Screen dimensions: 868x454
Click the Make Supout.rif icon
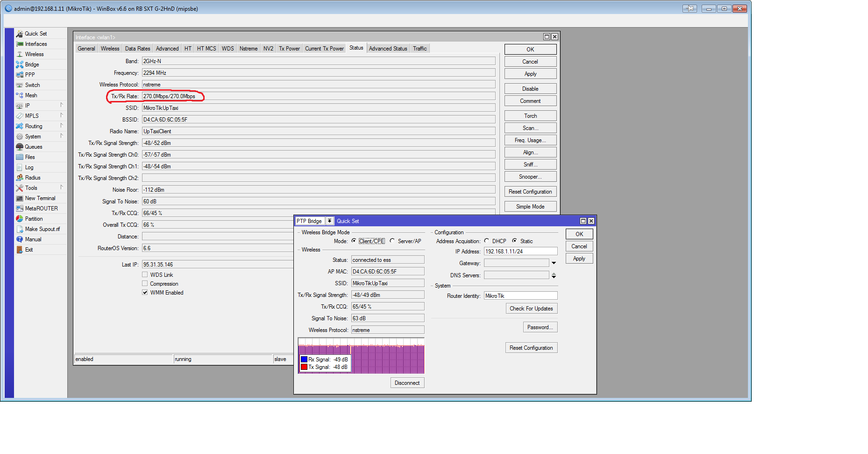point(20,229)
